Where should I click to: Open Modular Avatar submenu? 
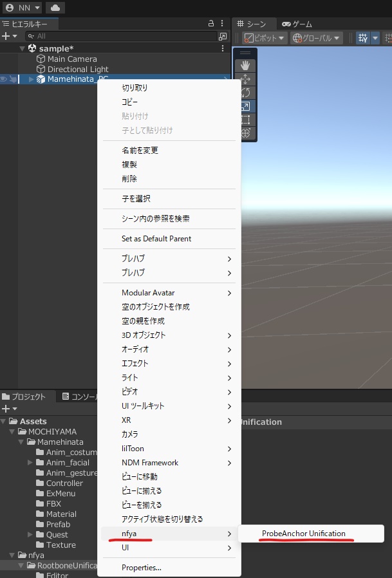169,293
